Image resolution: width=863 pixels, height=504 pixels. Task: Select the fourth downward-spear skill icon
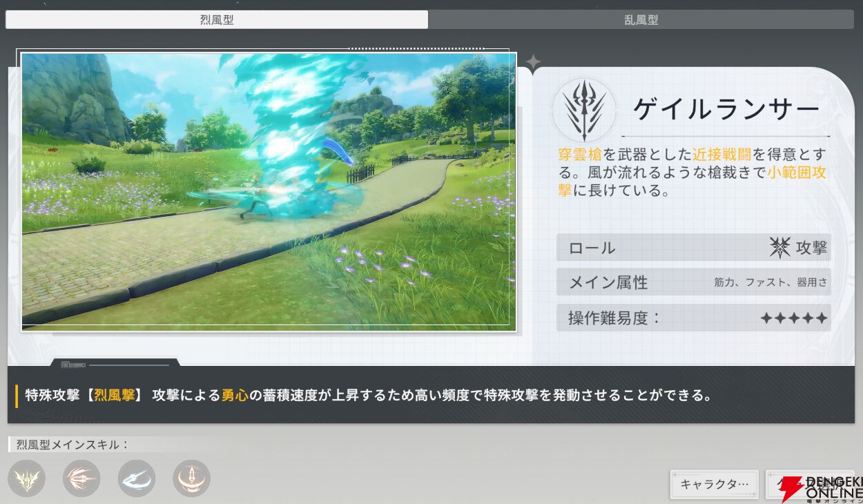pyautogui.click(x=191, y=478)
